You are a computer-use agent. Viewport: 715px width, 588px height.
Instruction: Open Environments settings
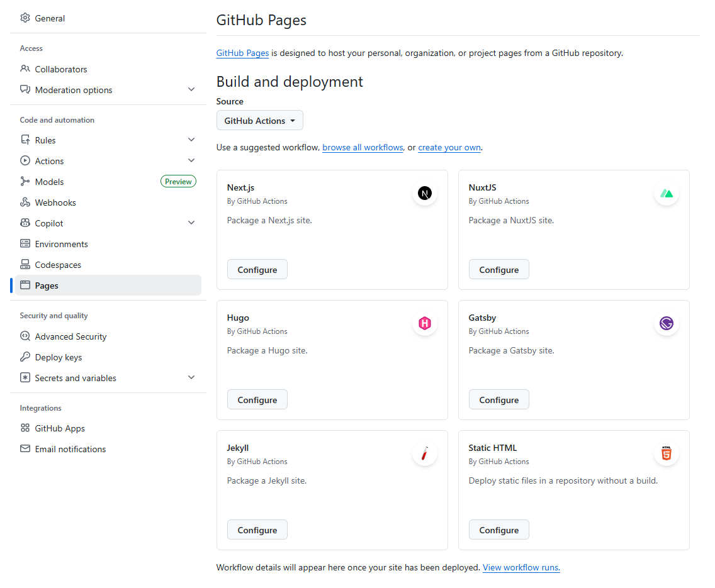pos(108,244)
